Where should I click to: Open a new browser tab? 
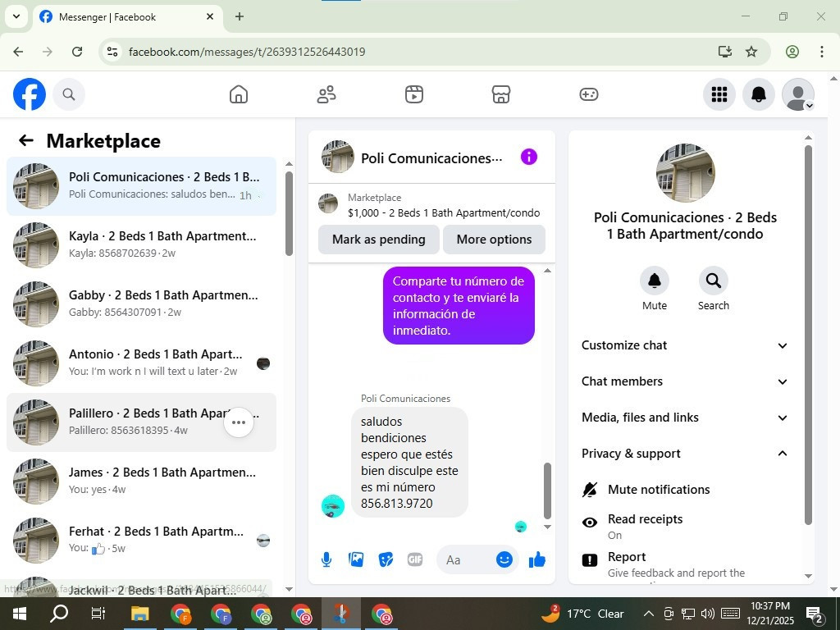tap(240, 16)
